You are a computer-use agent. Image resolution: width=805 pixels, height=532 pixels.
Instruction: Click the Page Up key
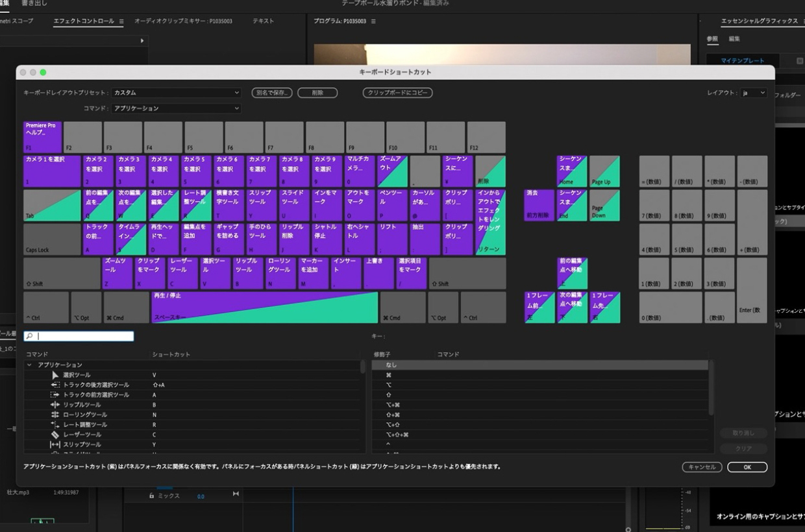pyautogui.click(x=604, y=171)
